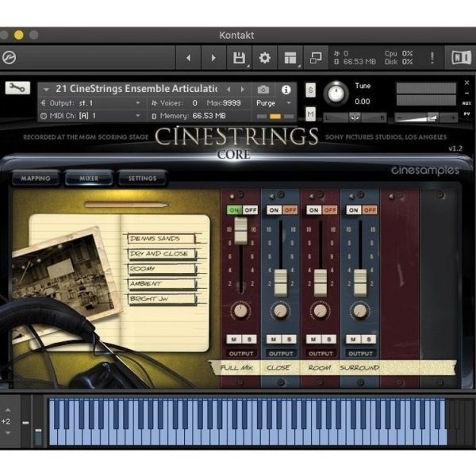Open the Surround OUTPUT selector
476x476 pixels.
click(361, 353)
